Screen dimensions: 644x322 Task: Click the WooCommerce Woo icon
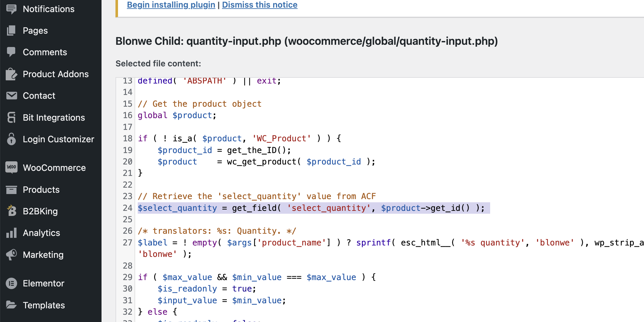click(x=11, y=168)
